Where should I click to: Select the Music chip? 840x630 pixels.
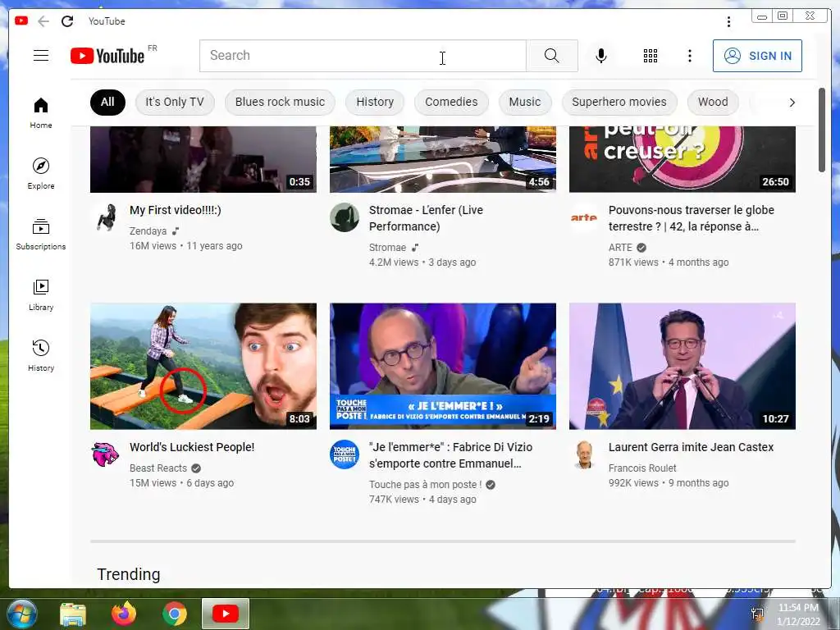click(525, 103)
